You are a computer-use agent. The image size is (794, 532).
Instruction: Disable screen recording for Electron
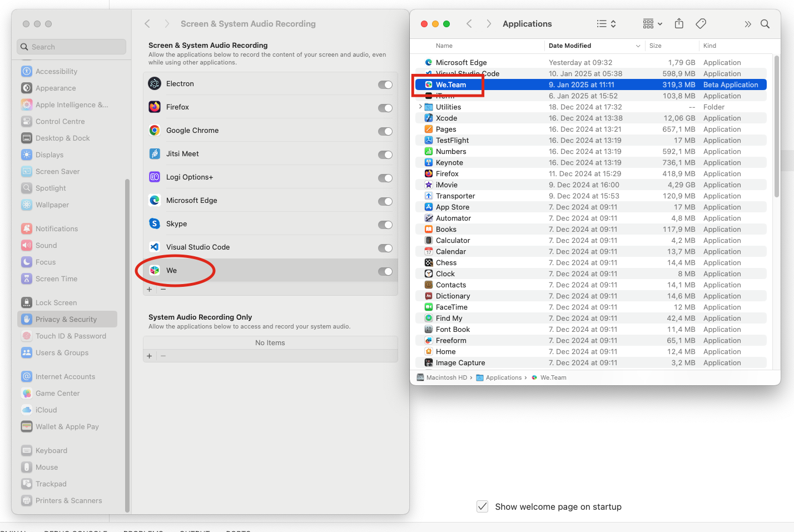point(385,84)
